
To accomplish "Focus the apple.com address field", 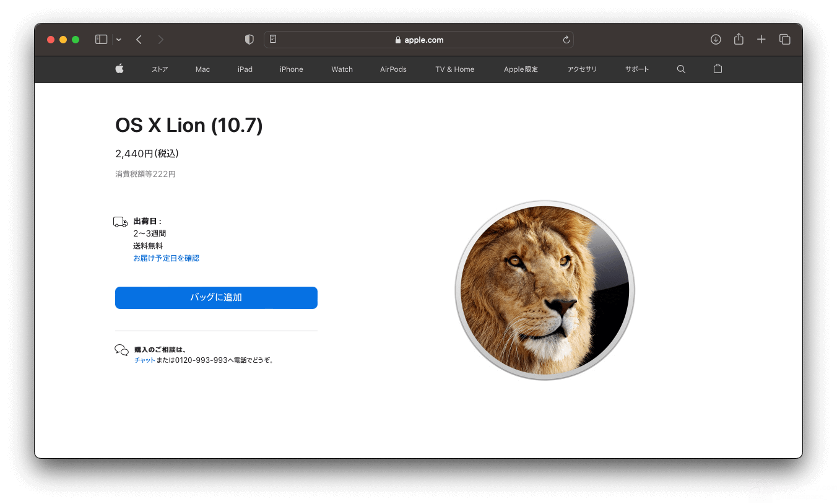I will pos(418,40).
